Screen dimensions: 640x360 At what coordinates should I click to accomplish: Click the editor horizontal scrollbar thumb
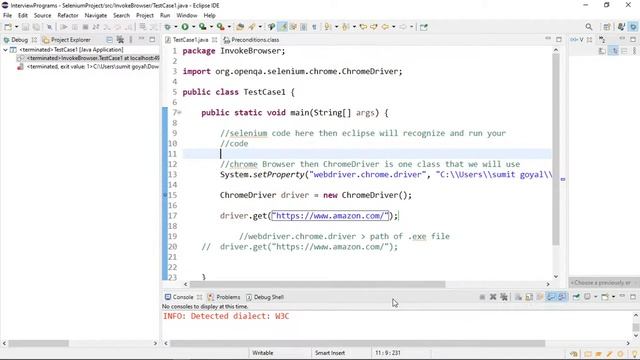click(317, 284)
